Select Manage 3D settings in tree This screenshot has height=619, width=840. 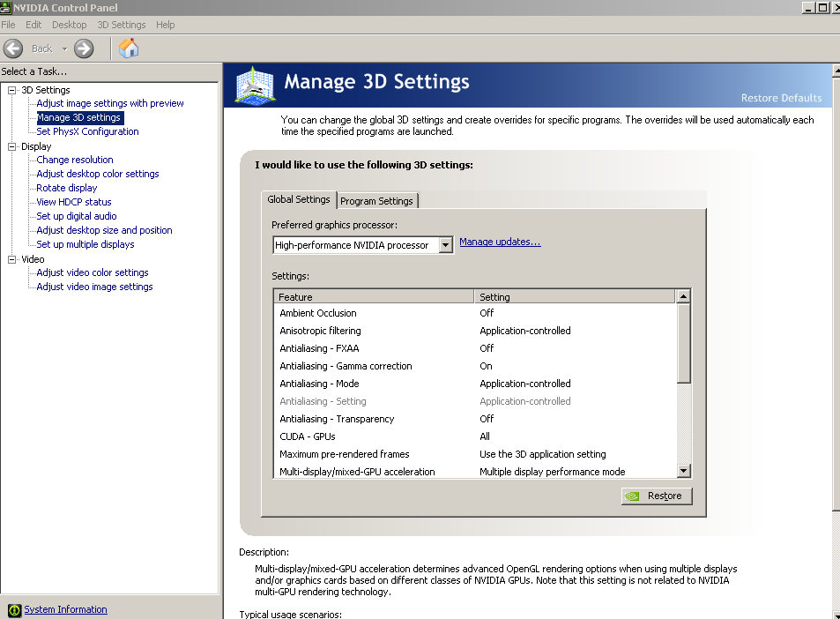pos(78,117)
